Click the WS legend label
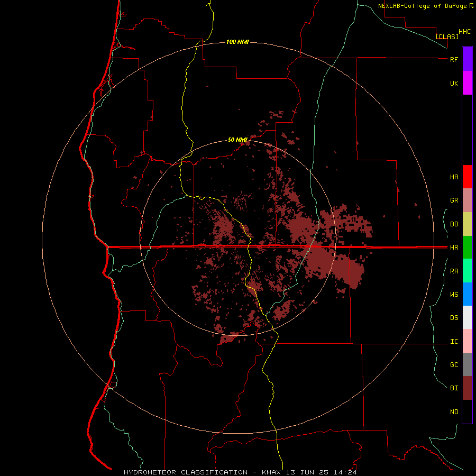 coord(454,294)
